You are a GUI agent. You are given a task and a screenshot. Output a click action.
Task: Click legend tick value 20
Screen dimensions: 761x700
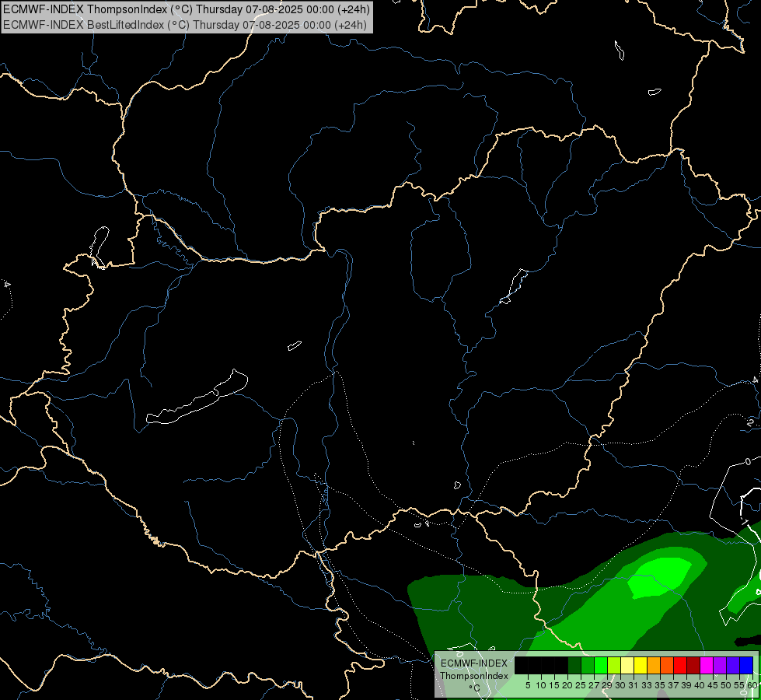click(567, 685)
